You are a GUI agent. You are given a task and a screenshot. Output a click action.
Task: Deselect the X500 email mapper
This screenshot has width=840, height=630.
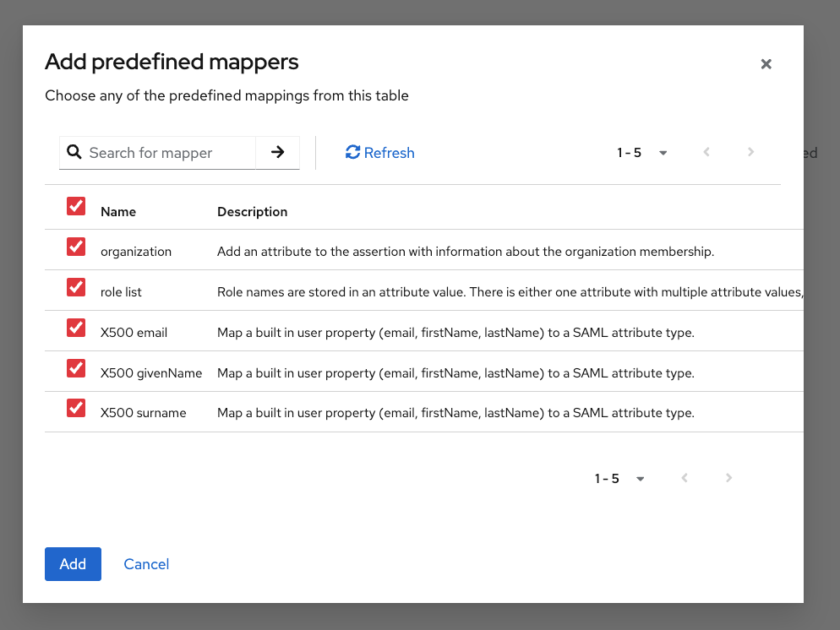tap(76, 328)
